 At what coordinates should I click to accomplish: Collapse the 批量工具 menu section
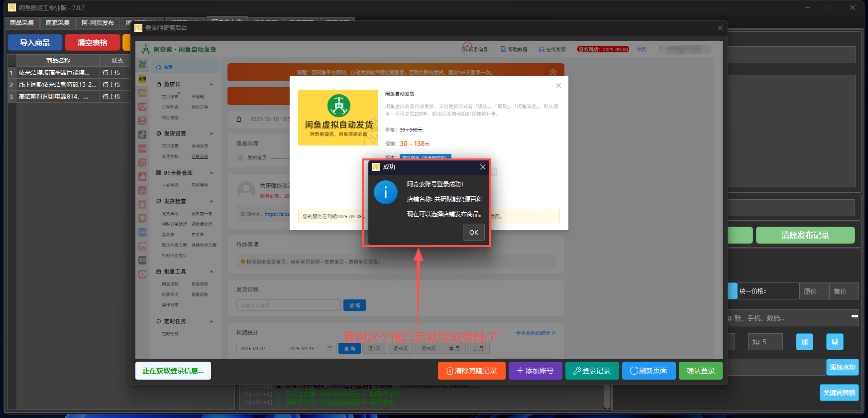212,272
